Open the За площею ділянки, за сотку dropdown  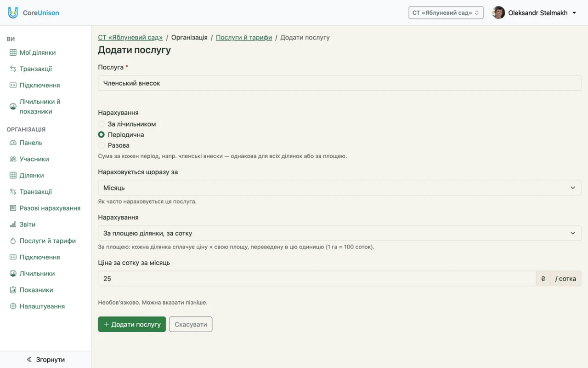click(339, 233)
